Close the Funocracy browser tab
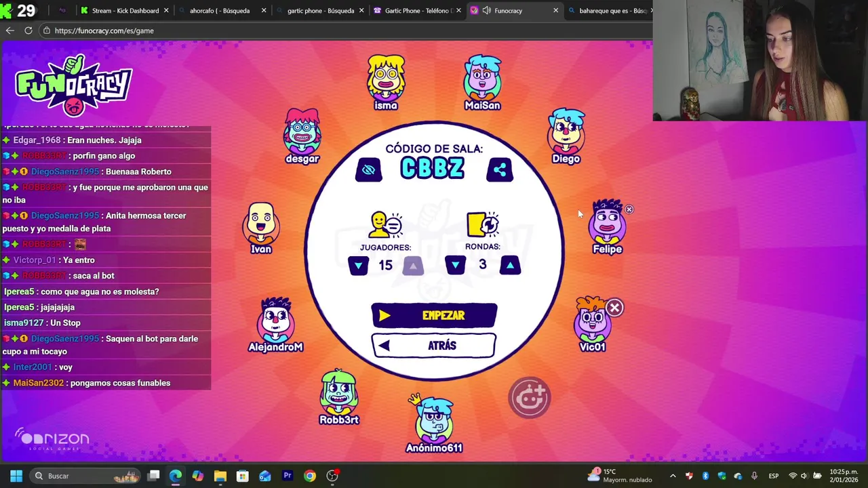The width and height of the screenshot is (868, 488). click(x=556, y=10)
